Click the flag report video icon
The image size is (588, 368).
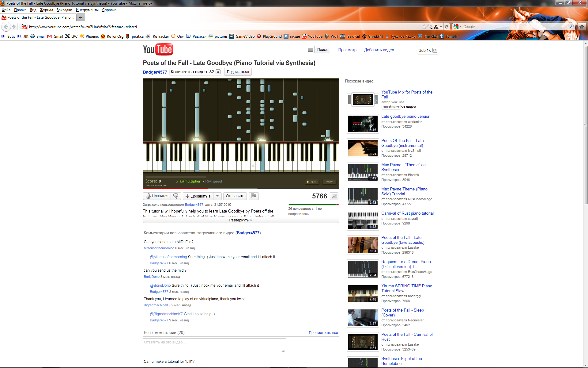(x=254, y=196)
